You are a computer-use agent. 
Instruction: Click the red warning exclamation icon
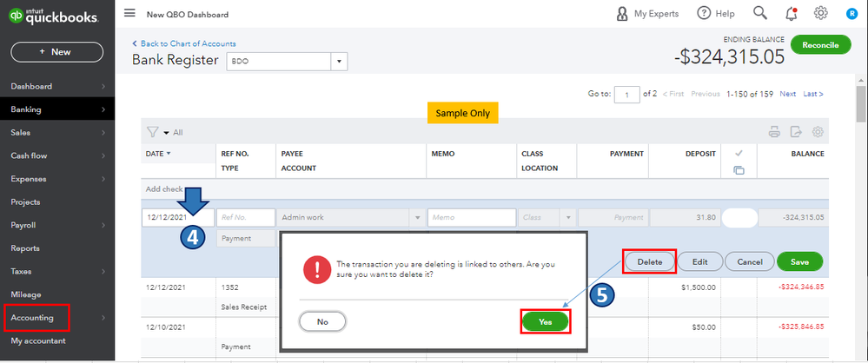(x=316, y=270)
